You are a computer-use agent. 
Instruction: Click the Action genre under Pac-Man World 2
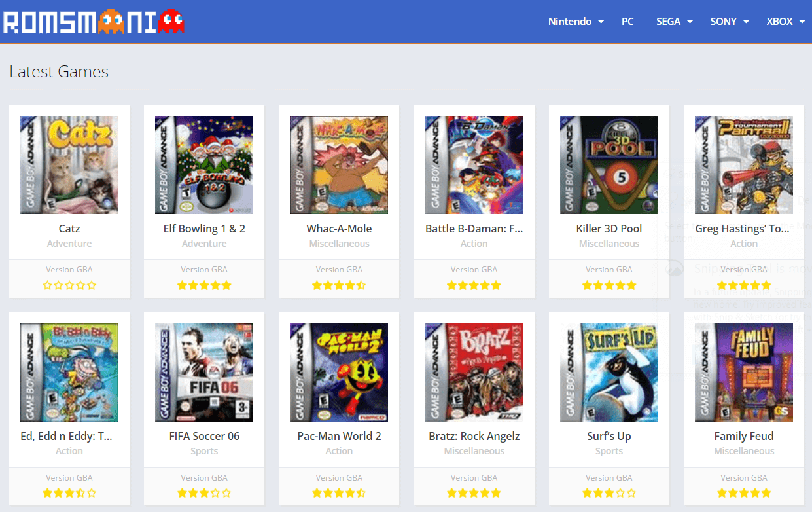pyautogui.click(x=339, y=451)
